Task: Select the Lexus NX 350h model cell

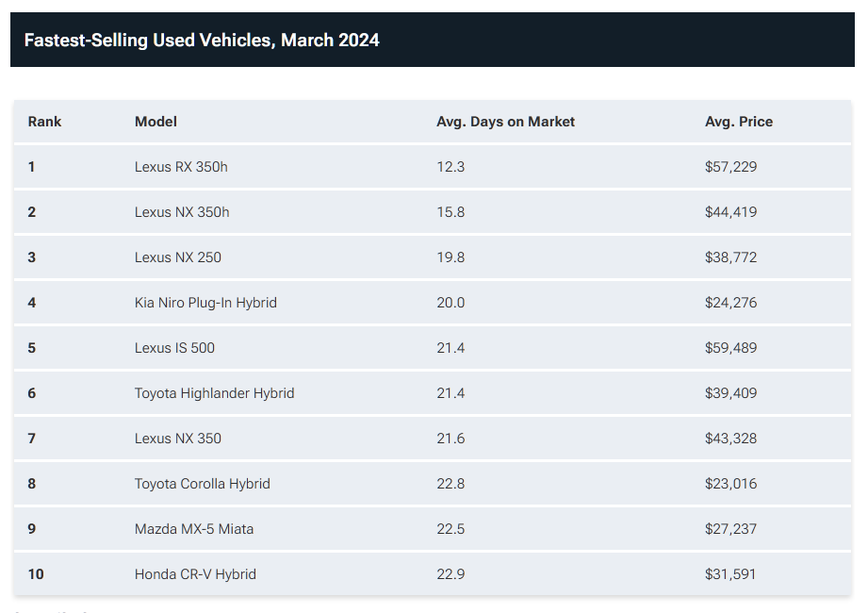Action: click(182, 212)
